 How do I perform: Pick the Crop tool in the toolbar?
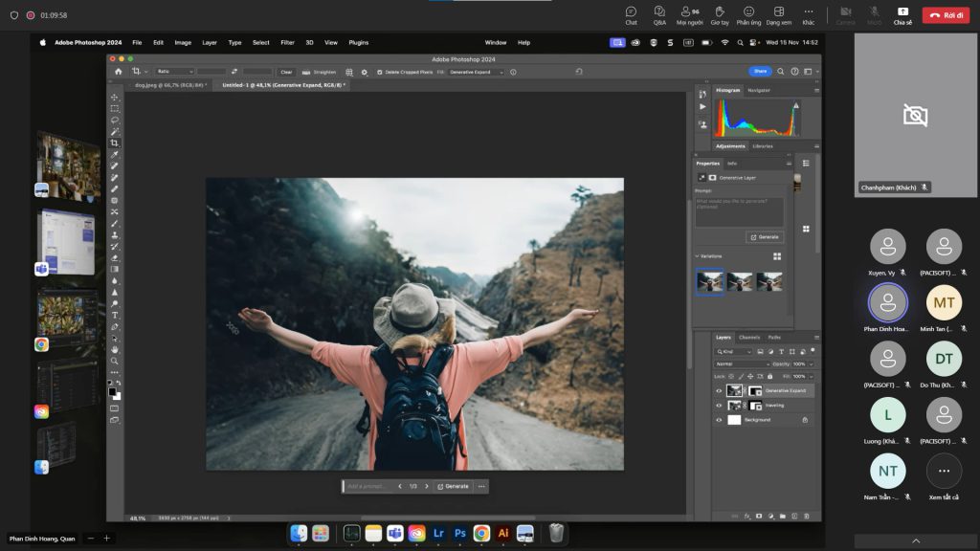coord(115,143)
